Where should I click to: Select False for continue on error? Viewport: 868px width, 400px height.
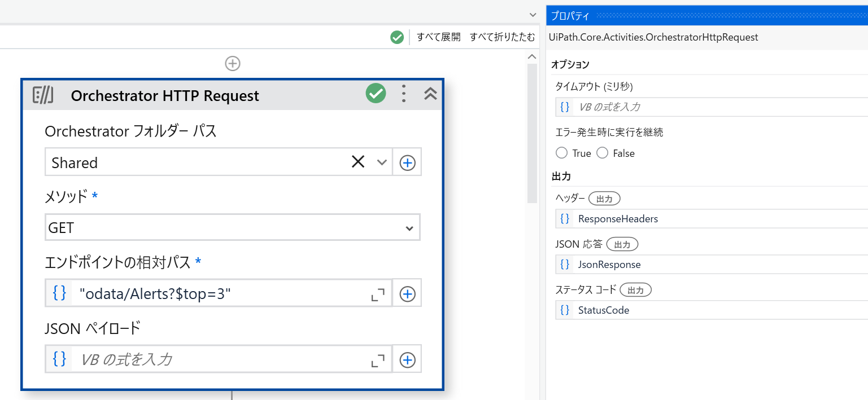coord(602,153)
